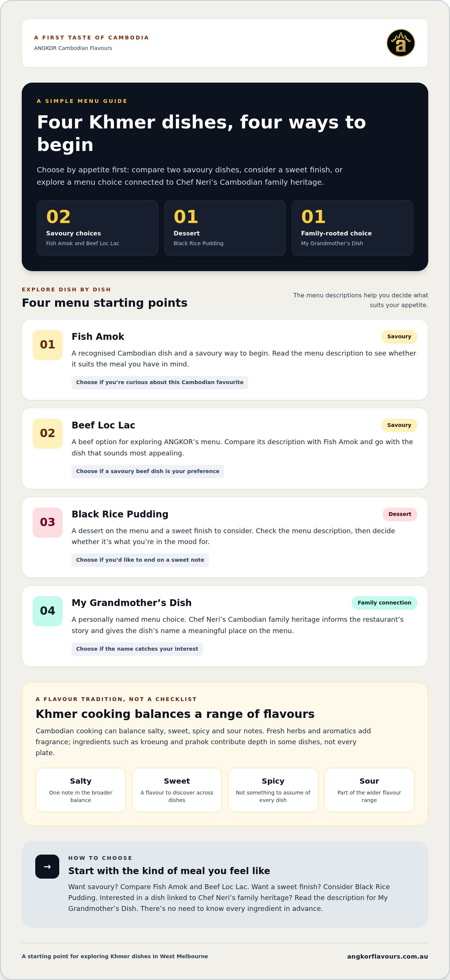Click the Savoury choices stat card
This screenshot has width=450, height=980.
[97, 228]
